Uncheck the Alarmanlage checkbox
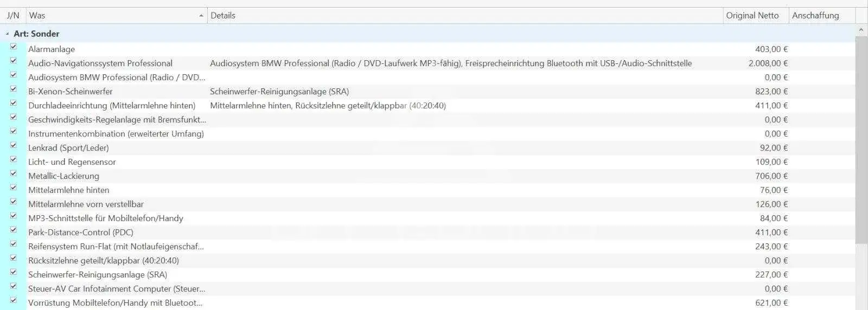Viewport: 868px width, 310px height. click(x=14, y=47)
